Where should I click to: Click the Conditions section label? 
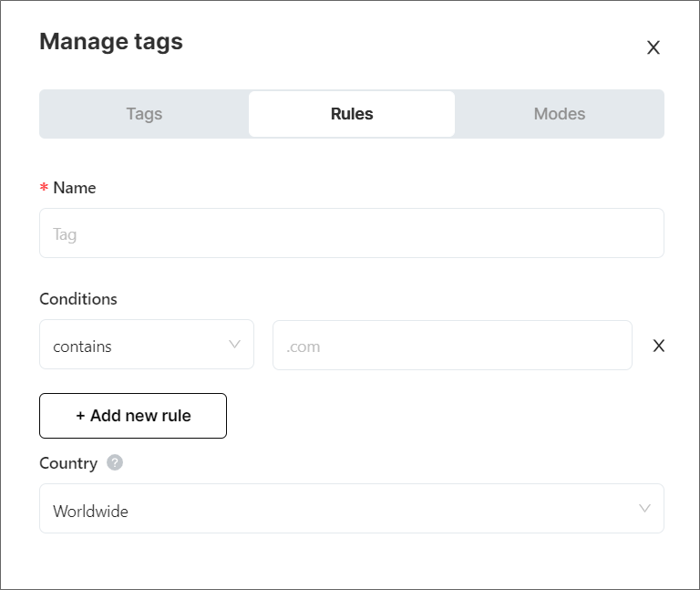point(78,299)
